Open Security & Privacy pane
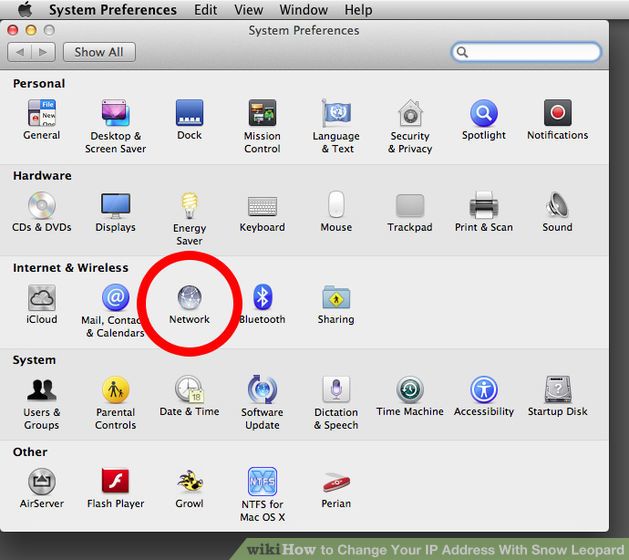629x560 pixels. pyautogui.click(x=410, y=126)
